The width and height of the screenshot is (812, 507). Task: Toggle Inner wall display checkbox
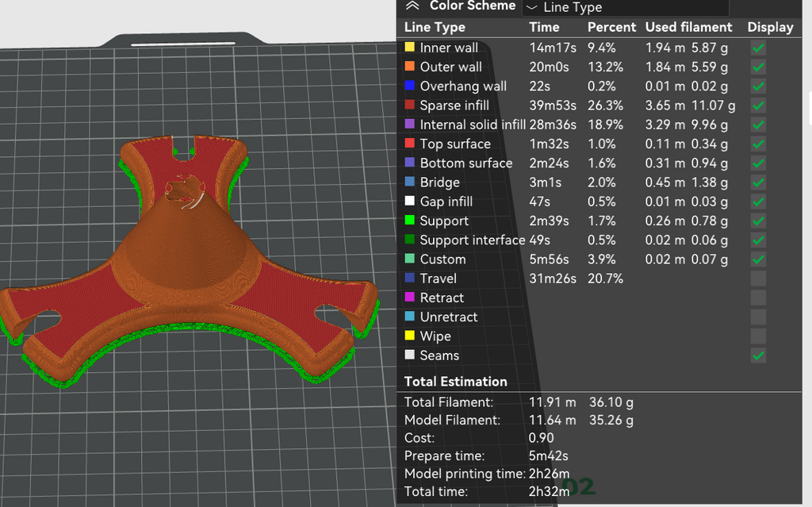coord(758,48)
